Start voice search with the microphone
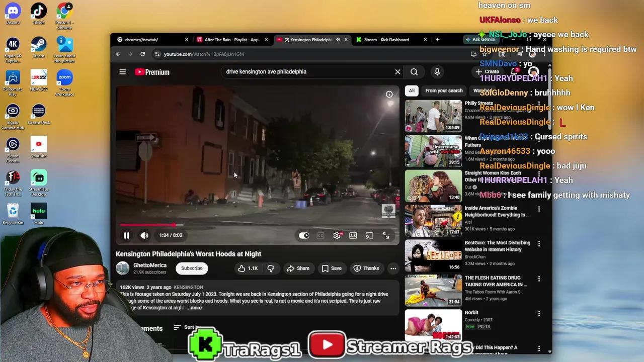This screenshot has width=644, height=362. click(x=437, y=72)
